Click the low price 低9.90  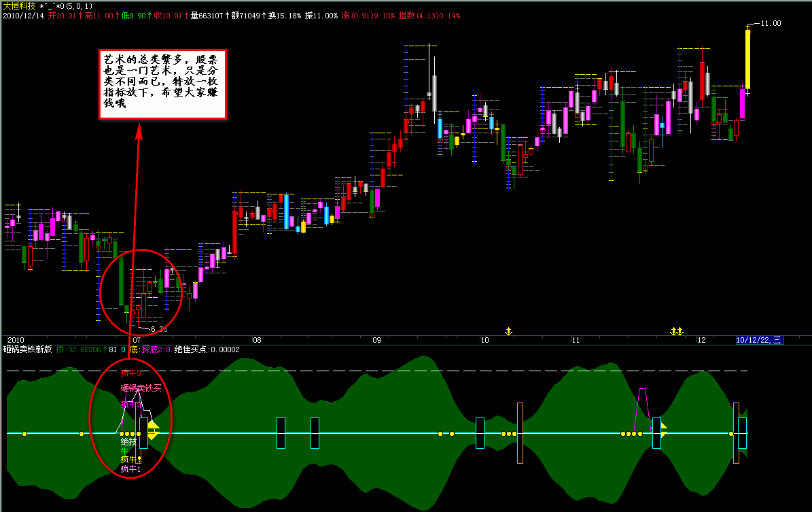(134, 16)
